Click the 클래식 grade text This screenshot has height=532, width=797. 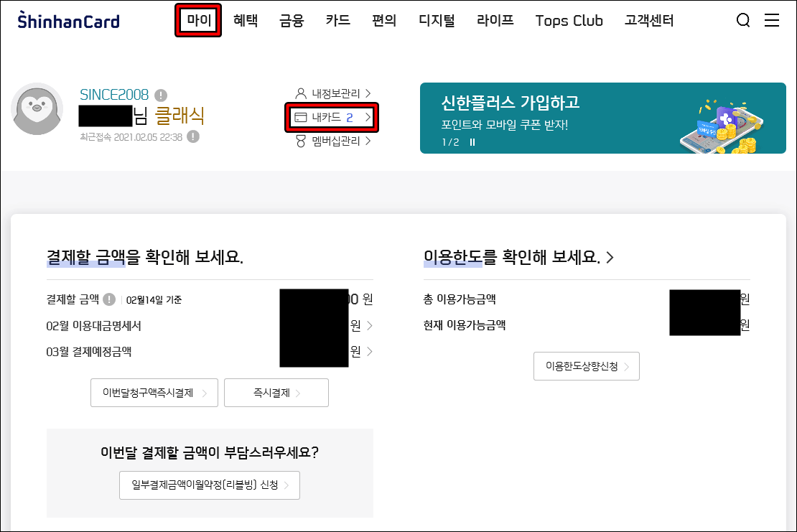click(x=180, y=116)
